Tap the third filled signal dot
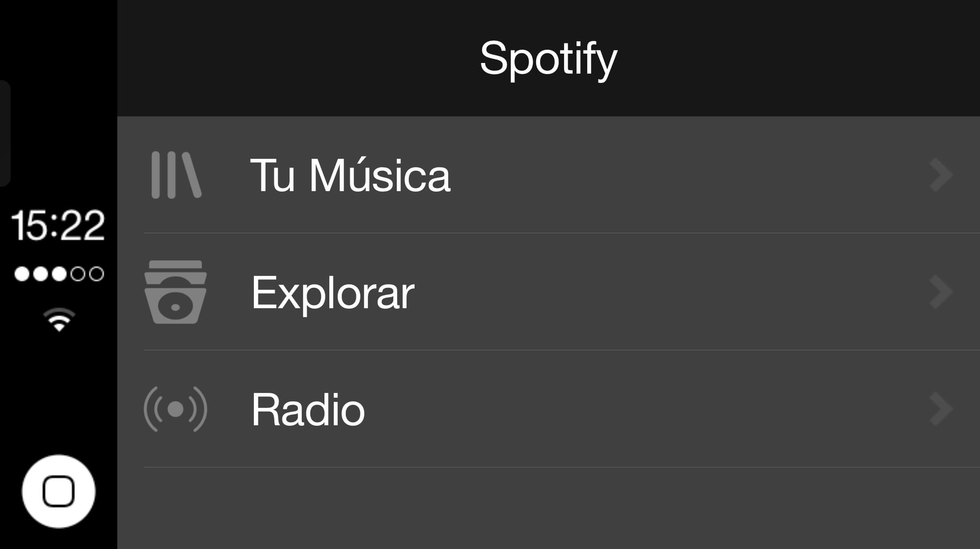980x549 pixels. pyautogui.click(x=59, y=274)
